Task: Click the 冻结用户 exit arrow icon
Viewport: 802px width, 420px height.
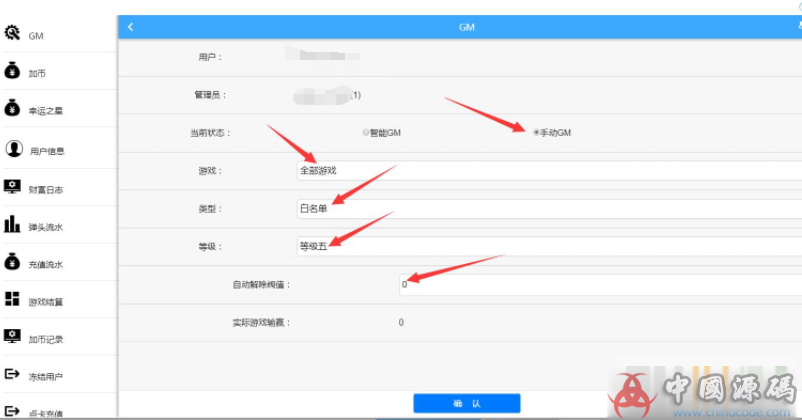Action: (x=12, y=374)
